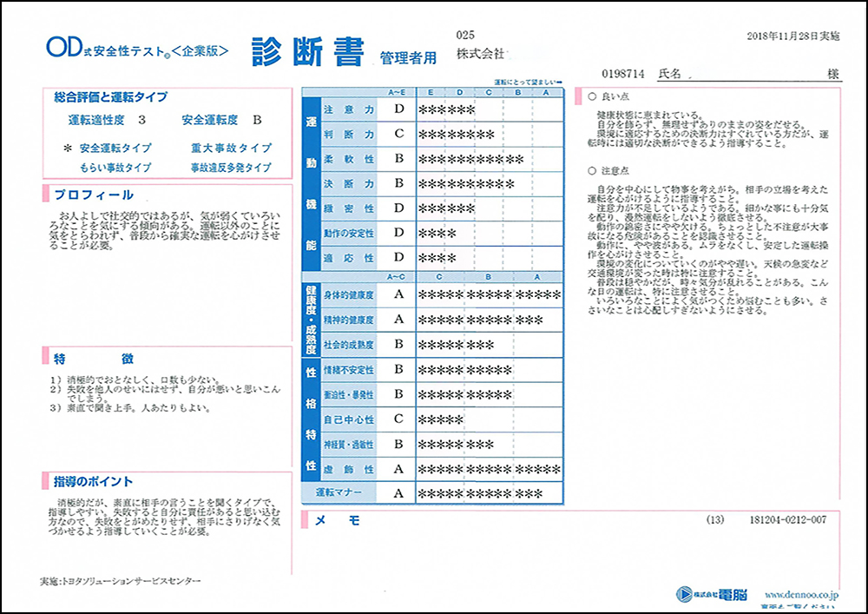The height and width of the screenshot is (614, 868).
Task: Select the 運転マナー row label
Action: tap(339, 492)
